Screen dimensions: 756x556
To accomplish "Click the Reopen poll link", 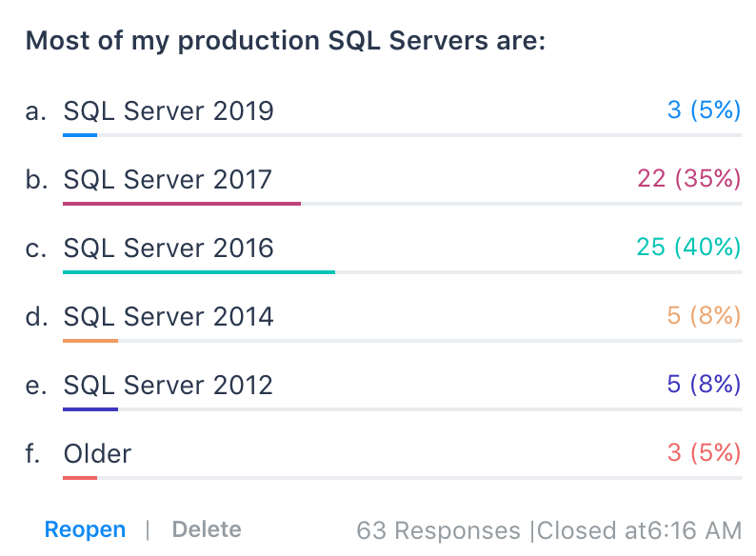I will pos(85,529).
